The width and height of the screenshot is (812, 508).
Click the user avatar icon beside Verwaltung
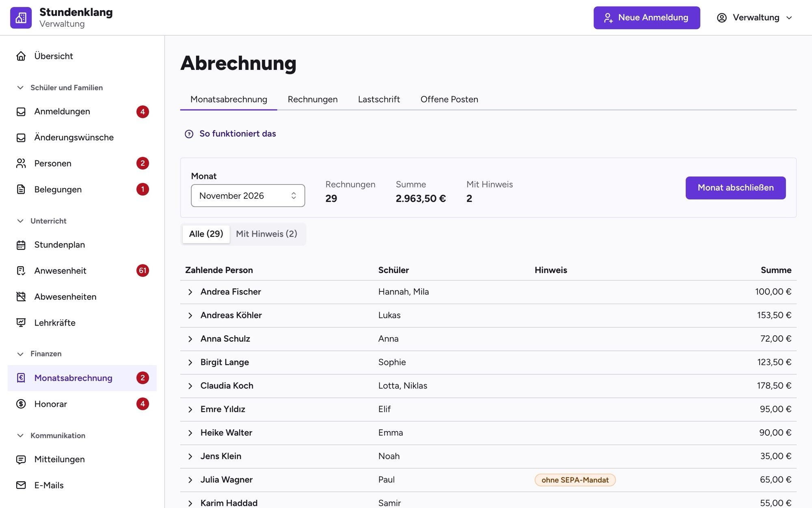point(721,17)
